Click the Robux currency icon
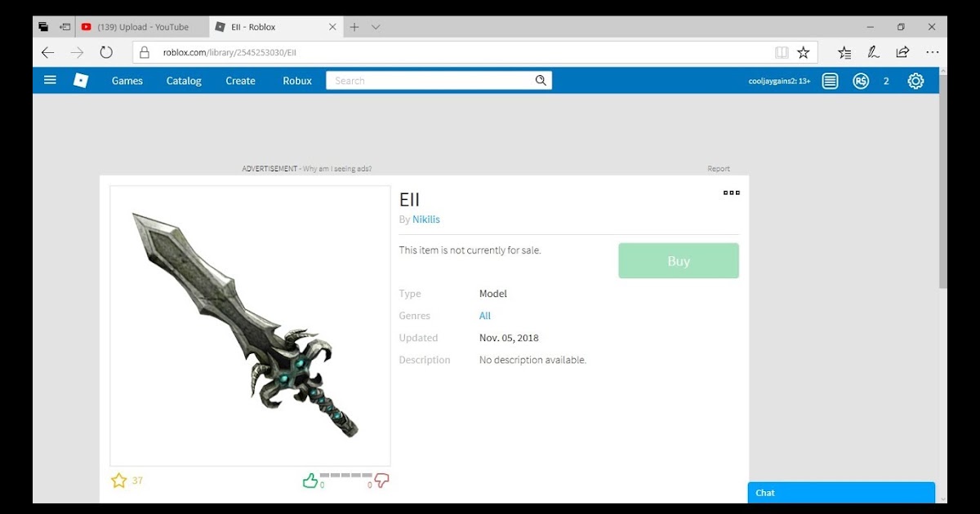980x514 pixels. click(x=861, y=81)
